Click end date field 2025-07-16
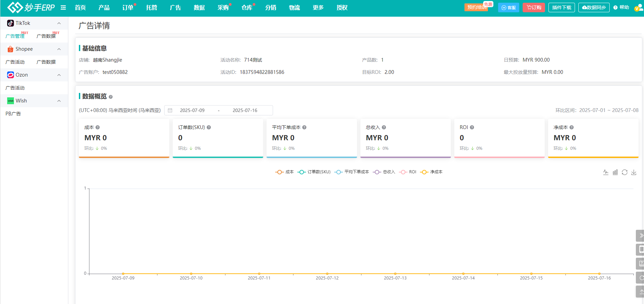Screen dimensions: 644x304 coord(245,110)
